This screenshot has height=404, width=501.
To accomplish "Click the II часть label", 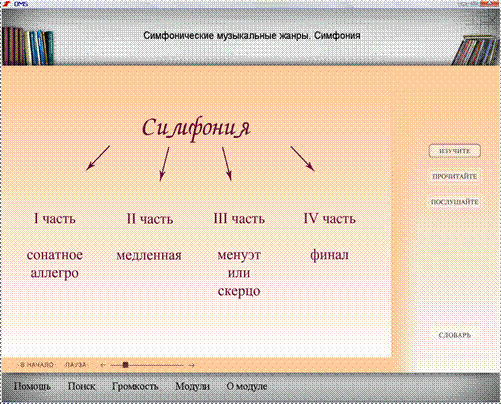I will (x=150, y=219).
